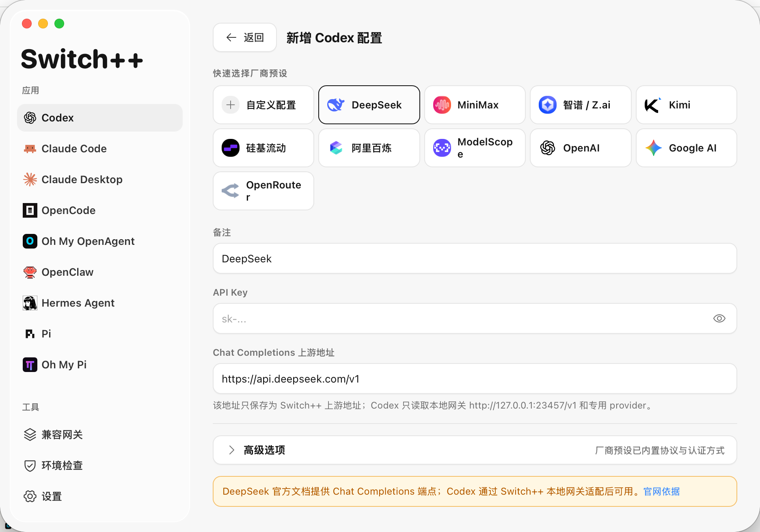
Task: Click the macOS yellow minimize window button
Action: [43, 24]
